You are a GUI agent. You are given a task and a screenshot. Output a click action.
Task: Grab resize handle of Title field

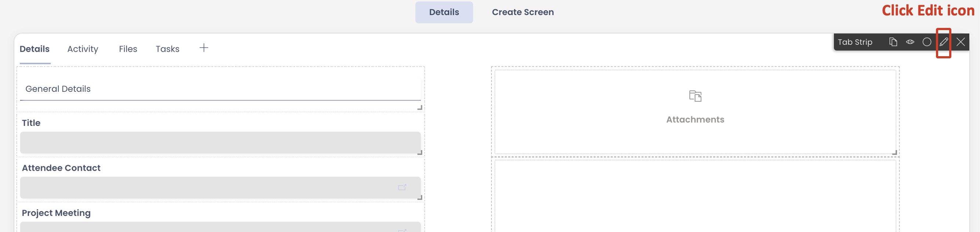[x=420, y=152]
